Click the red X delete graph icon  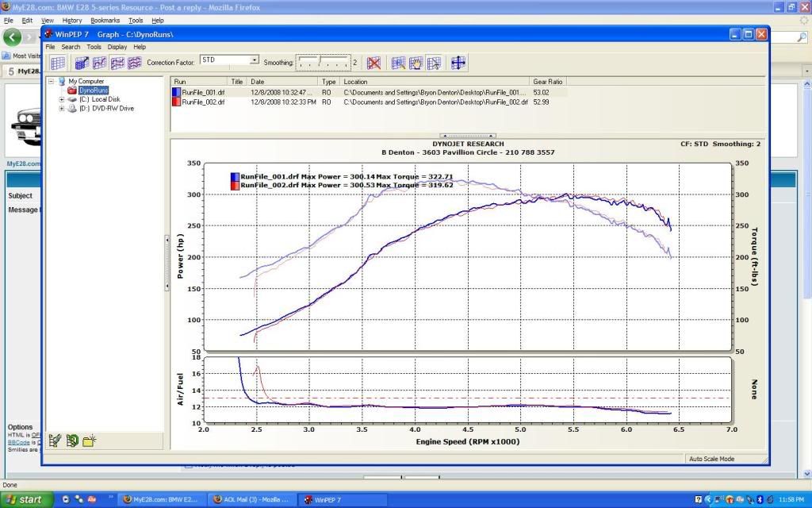point(374,63)
